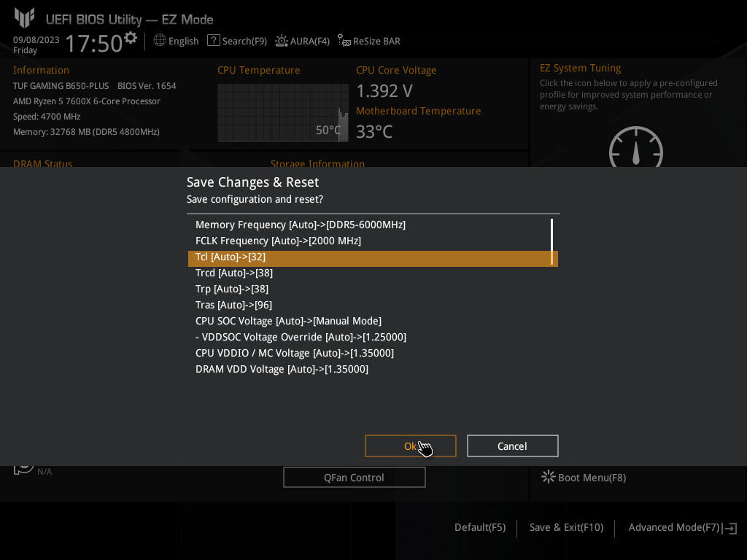
Task: Open QFan Control
Action: coord(354,477)
